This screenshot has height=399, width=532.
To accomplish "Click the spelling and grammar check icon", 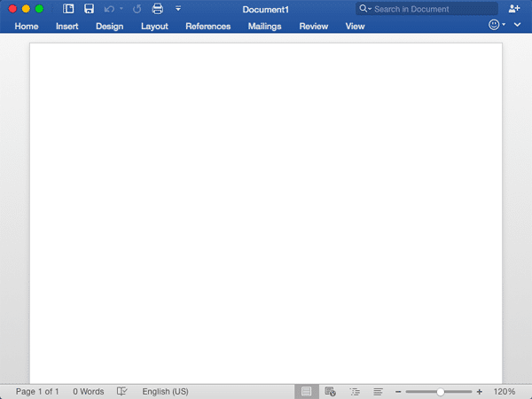I will coord(122,391).
